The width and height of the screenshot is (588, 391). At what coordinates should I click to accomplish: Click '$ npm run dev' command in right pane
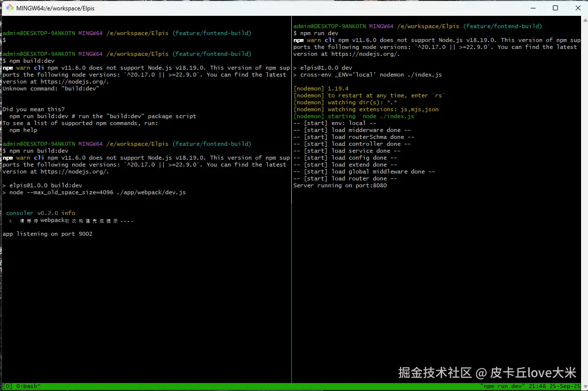pos(316,33)
